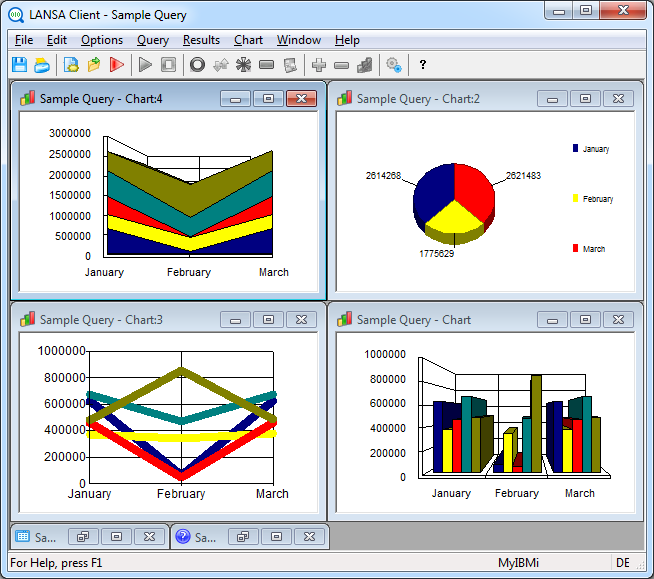Click the red March legend swatch
This screenshot has width=654, height=579.
(576, 248)
